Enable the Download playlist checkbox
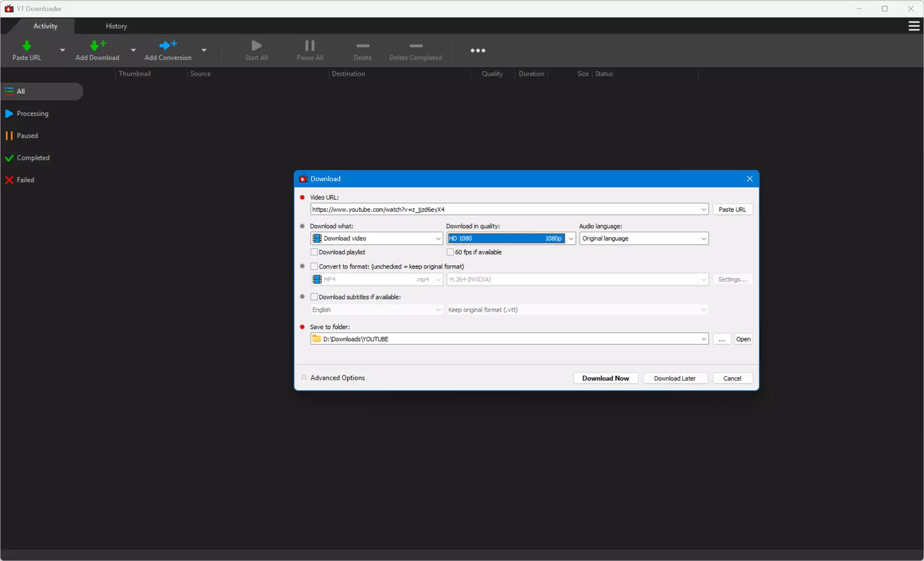Viewport: 924px width, 561px height. [x=314, y=252]
